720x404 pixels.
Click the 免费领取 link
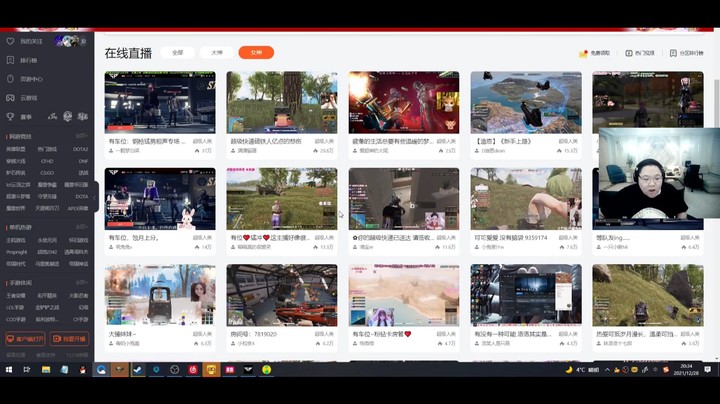600,53
